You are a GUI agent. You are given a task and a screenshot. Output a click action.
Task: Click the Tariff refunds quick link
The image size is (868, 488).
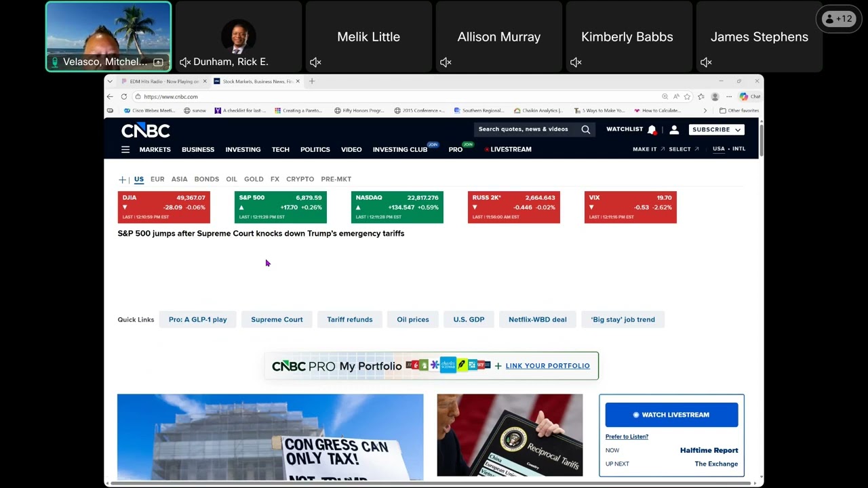(x=350, y=320)
